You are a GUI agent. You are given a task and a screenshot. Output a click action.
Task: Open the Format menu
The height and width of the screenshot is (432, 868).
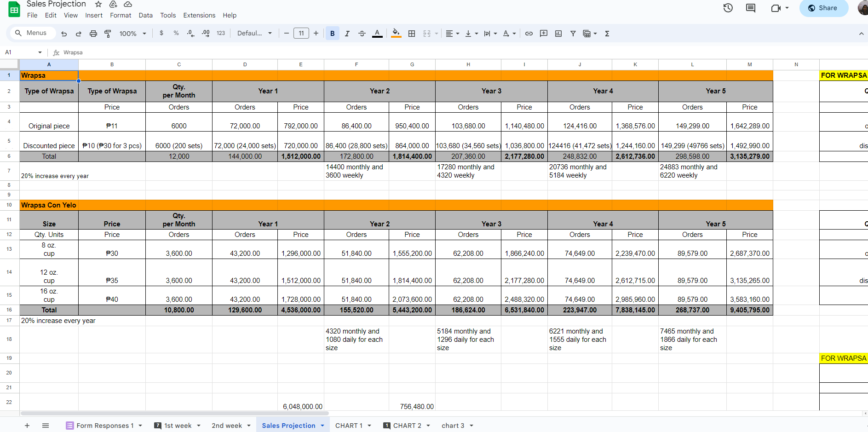click(121, 15)
